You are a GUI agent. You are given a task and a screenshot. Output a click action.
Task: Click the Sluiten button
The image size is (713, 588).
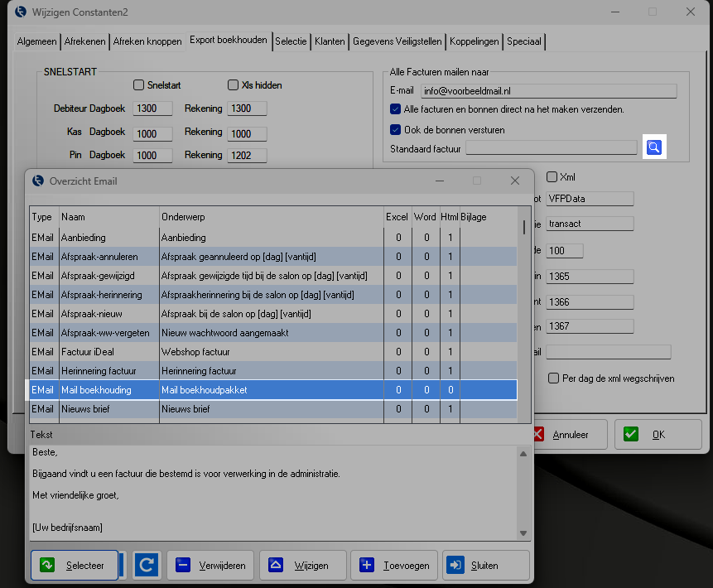485,566
